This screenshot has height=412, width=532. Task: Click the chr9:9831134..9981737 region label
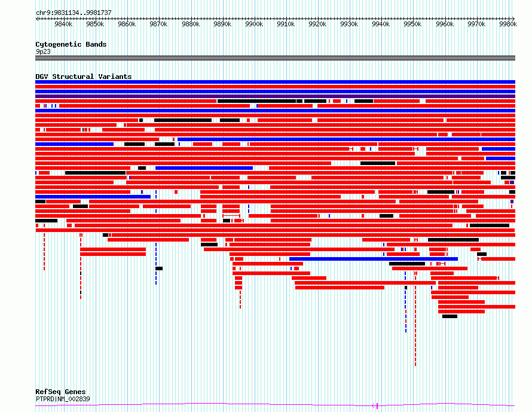pos(74,13)
